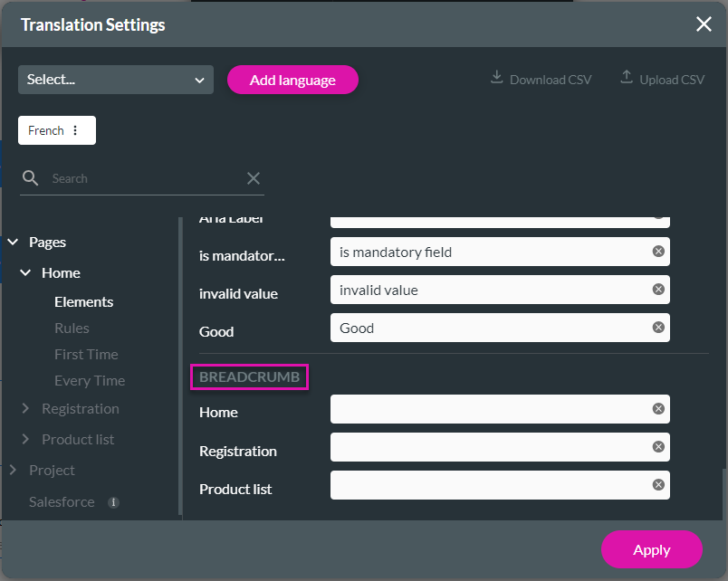Select Rules under Home page

[x=72, y=328]
